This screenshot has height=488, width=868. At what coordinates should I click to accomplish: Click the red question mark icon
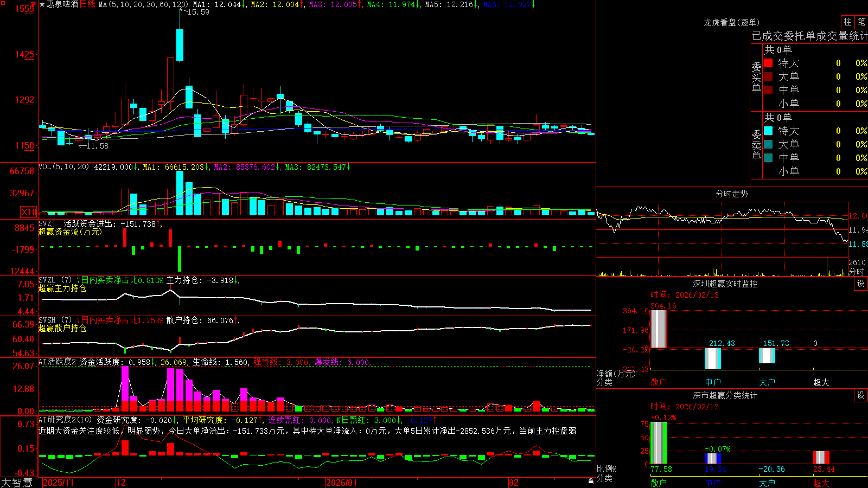pyautogui.click(x=34, y=4)
